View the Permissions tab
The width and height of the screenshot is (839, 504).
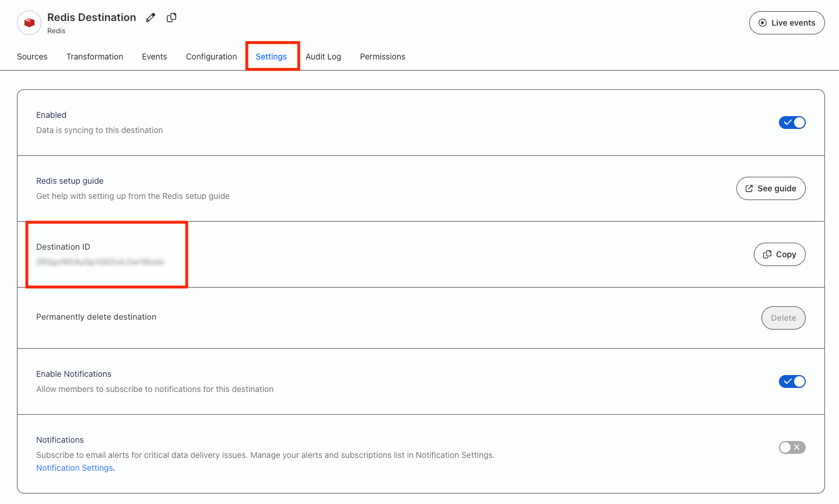click(x=383, y=57)
